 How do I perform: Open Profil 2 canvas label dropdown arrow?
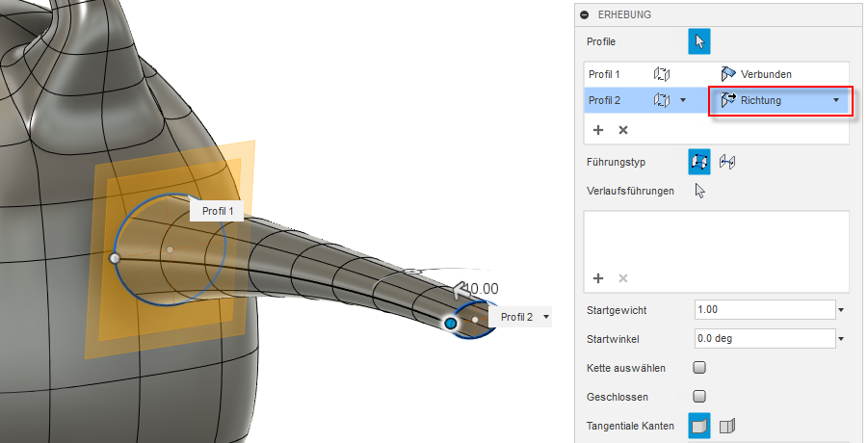click(x=546, y=317)
